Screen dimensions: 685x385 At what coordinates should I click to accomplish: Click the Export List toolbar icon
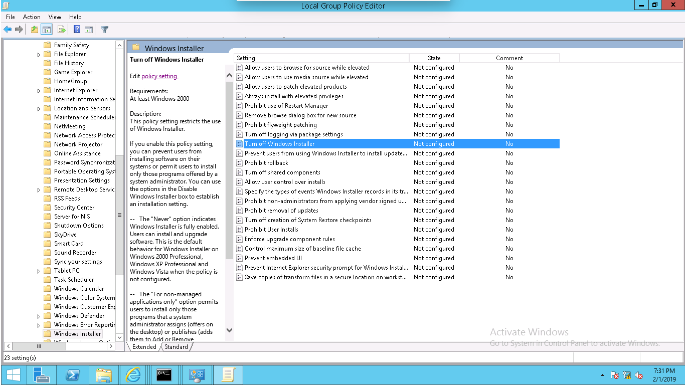pyautogui.click(x=62, y=29)
